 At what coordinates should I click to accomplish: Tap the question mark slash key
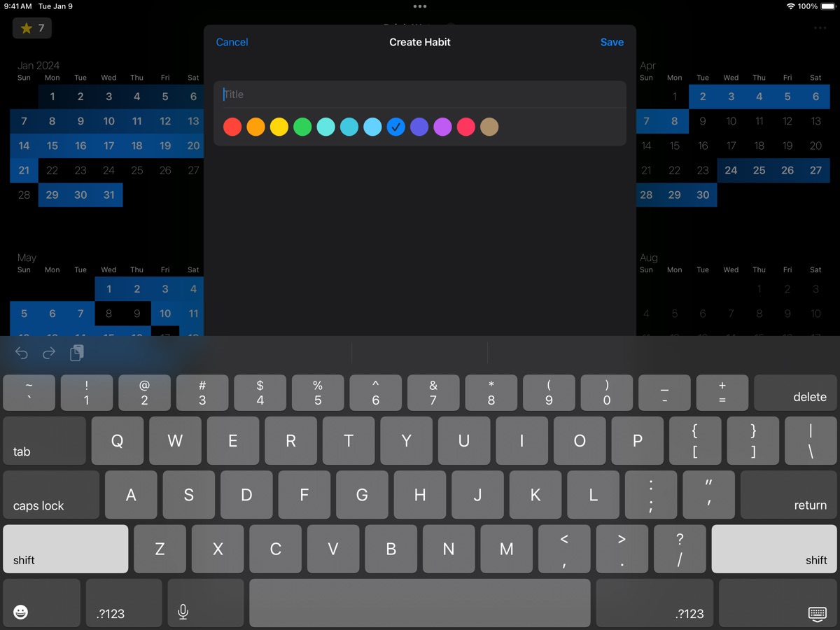tap(680, 549)
